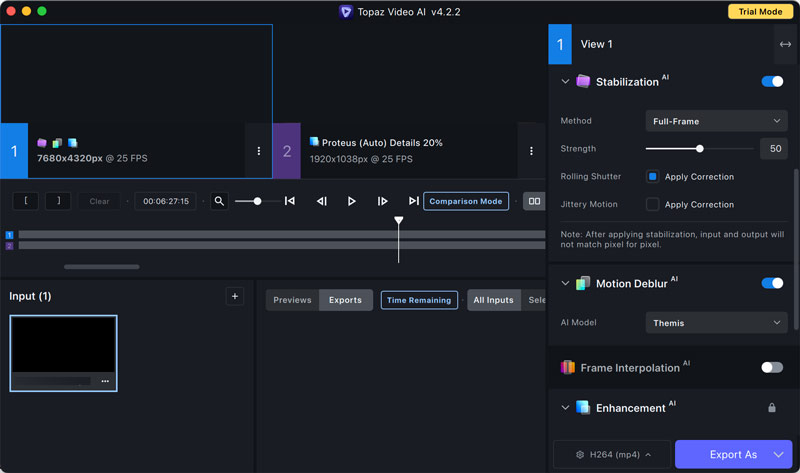This screenshot has height=473, width=800.
Task: Switch to the Exports tab
Action: click(345, 300)
